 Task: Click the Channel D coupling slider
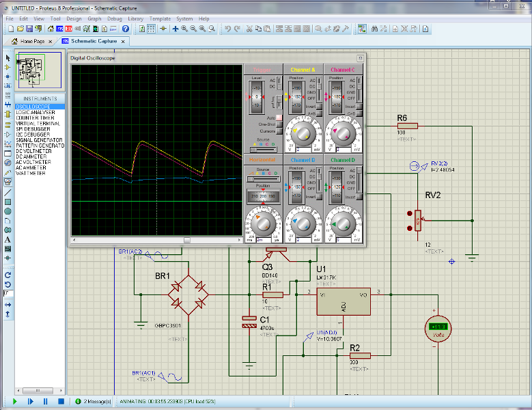[359, 180]
